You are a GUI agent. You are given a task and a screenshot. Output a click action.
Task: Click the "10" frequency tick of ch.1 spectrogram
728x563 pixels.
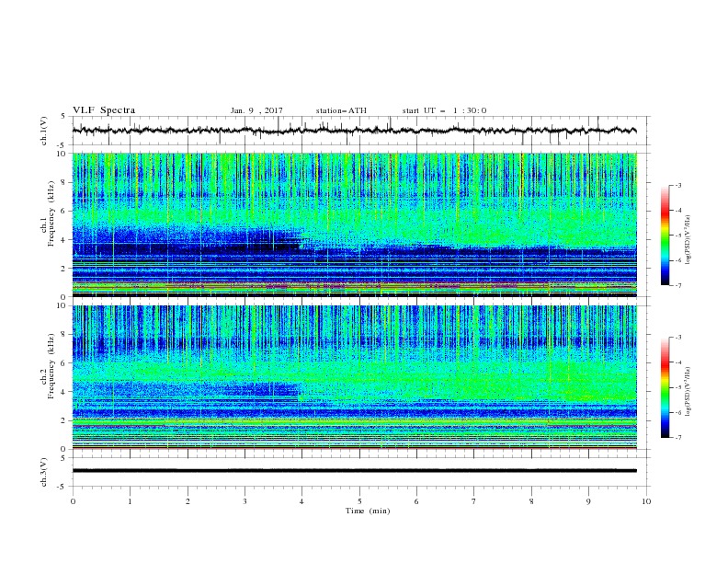[62, 154]
